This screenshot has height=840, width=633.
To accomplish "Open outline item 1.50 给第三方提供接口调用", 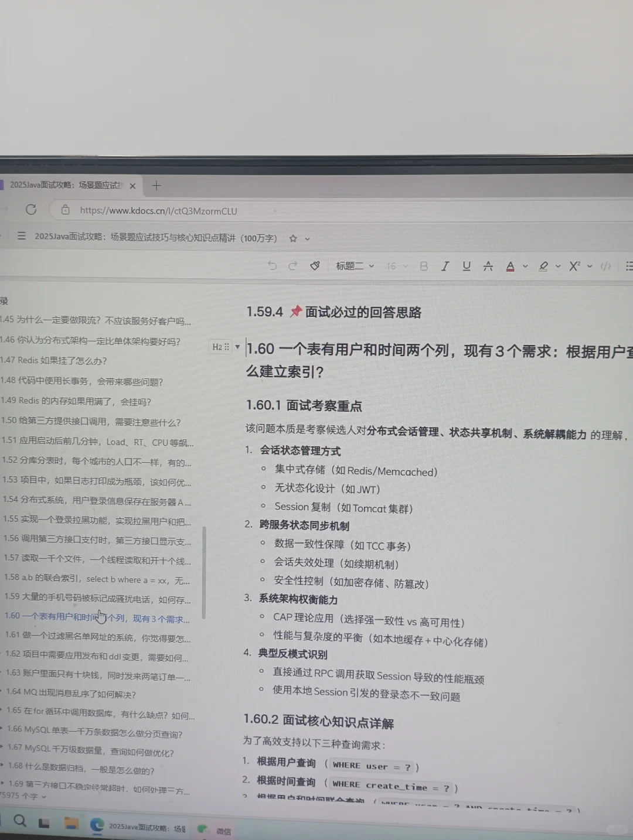I will (x=91, y=422).
